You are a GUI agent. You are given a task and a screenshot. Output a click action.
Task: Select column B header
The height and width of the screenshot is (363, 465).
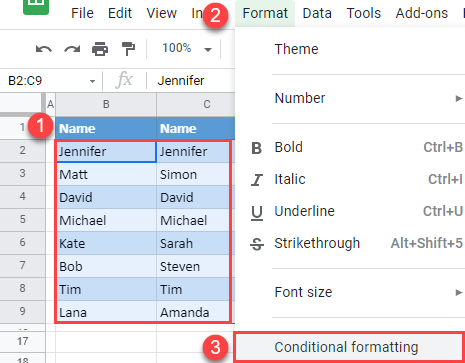coord(106,104)
